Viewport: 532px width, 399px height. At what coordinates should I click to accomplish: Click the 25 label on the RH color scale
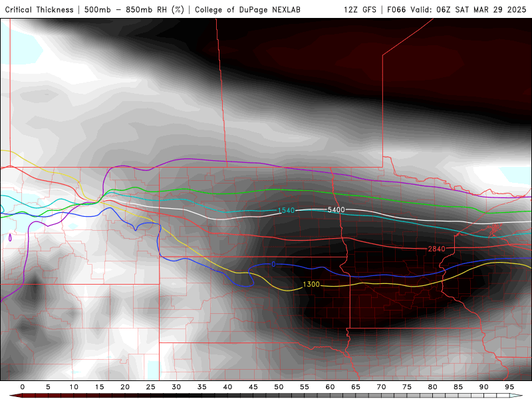tap(151, 387)
